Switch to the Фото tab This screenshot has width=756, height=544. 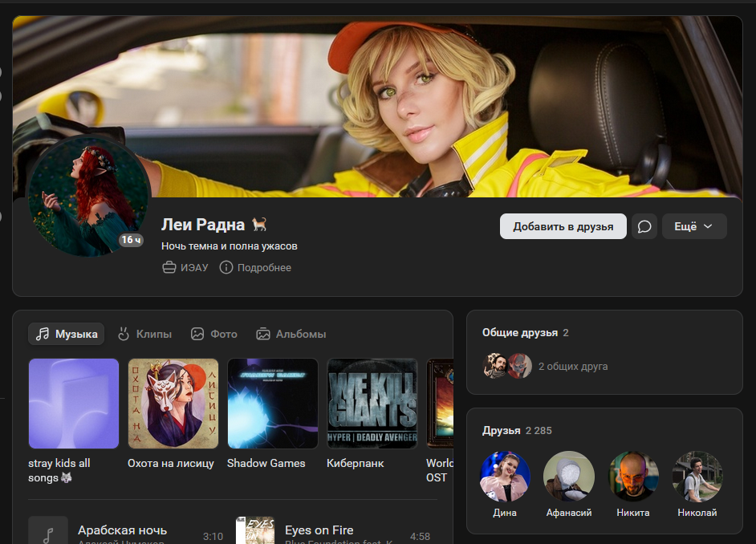[x=214, y=334]
